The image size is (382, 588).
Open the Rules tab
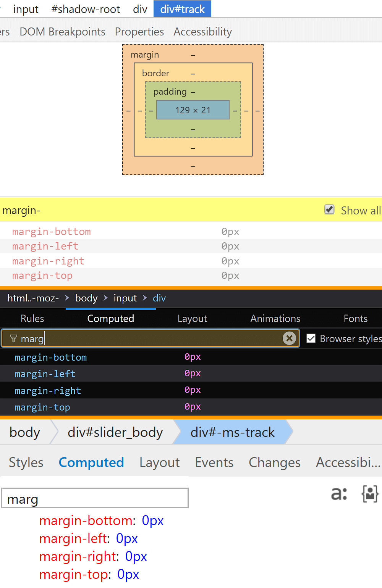point(32,319)
